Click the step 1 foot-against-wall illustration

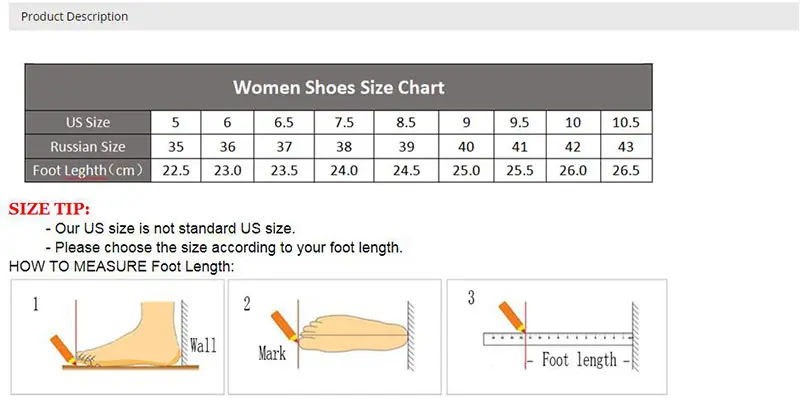point(120,335)
